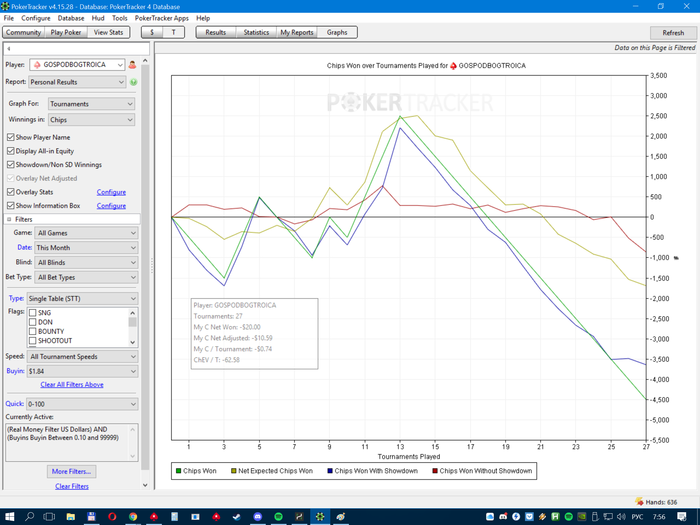
Task: Check the BOUNTY flag checkbox
Action: (x=33, y=332)
